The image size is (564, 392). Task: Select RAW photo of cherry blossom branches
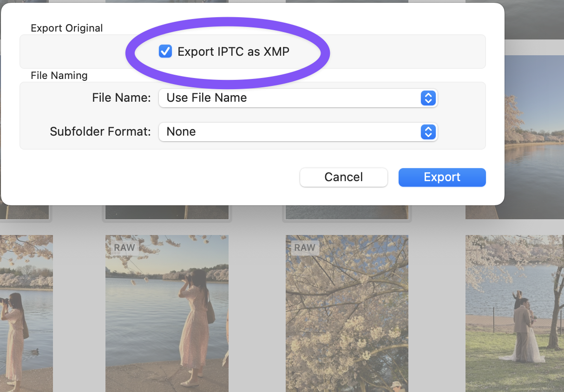347,314
